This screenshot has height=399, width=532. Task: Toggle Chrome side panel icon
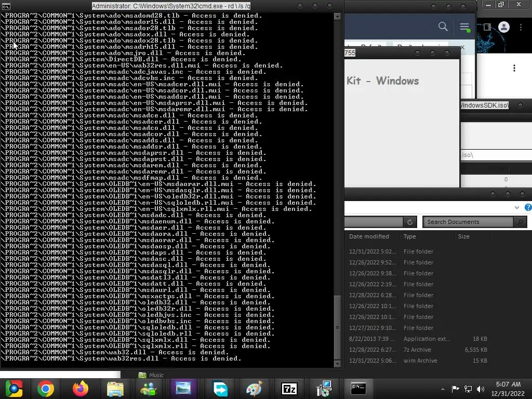click(487, 27)
